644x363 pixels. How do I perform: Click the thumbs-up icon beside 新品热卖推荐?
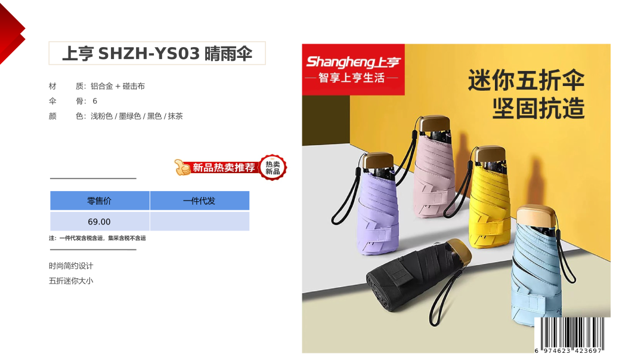coord(182,167)
